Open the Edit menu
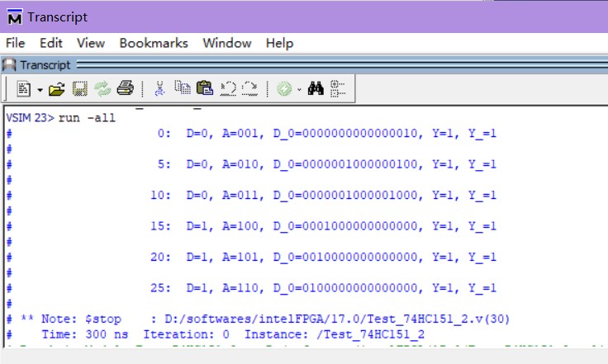This screenshot has width=608, height=364. [x=50, y=43]
